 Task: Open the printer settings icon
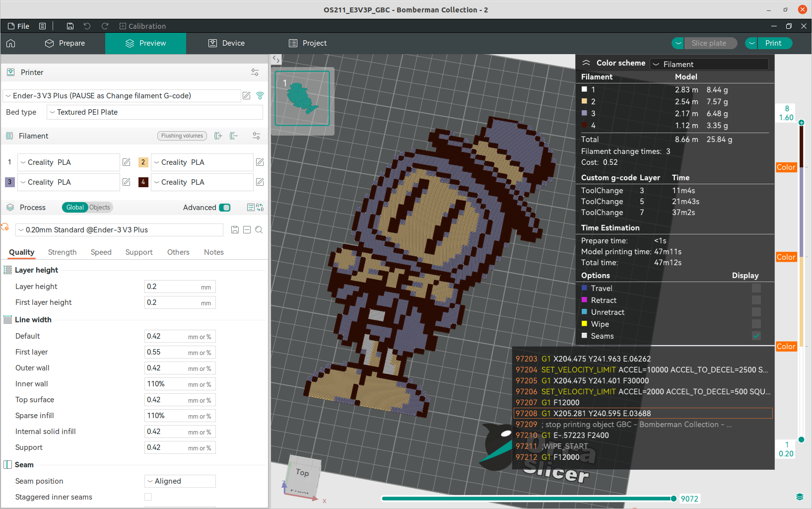coord(255,72)
